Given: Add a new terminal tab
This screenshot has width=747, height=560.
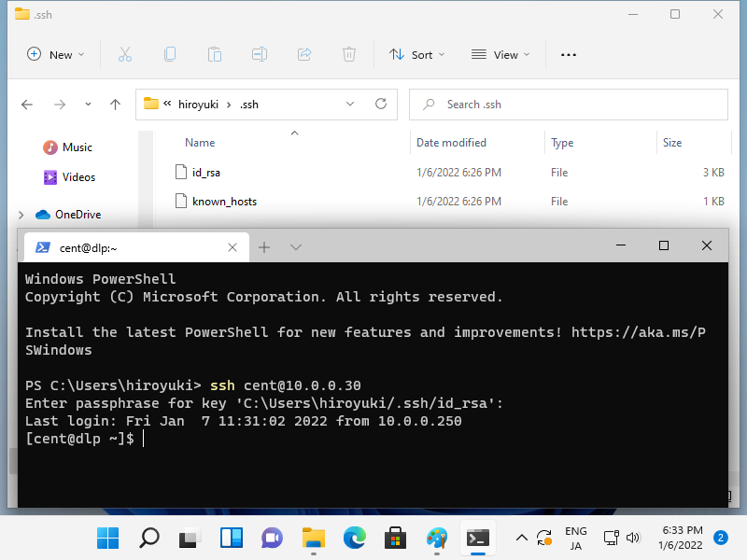Looking at the screenshot, I should coord(264,247).
